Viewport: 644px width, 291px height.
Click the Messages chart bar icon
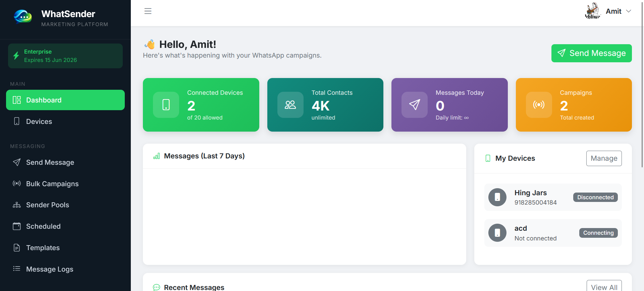click(157, 156)
